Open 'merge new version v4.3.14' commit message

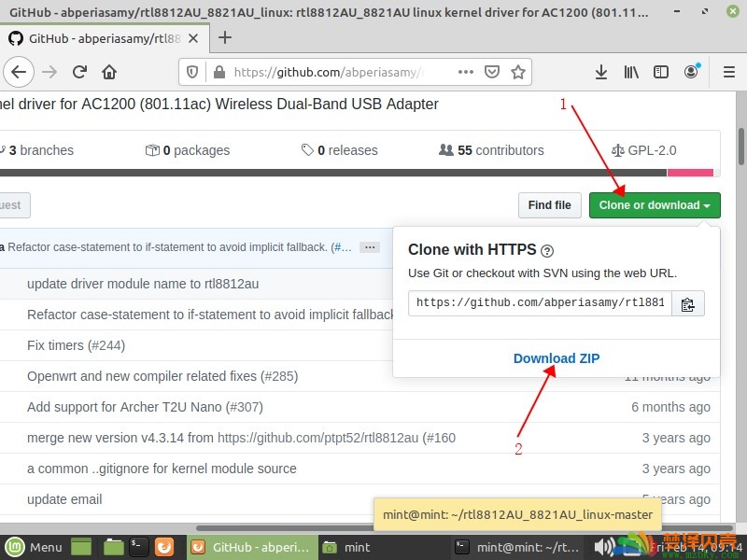click(x=241, y=438)
